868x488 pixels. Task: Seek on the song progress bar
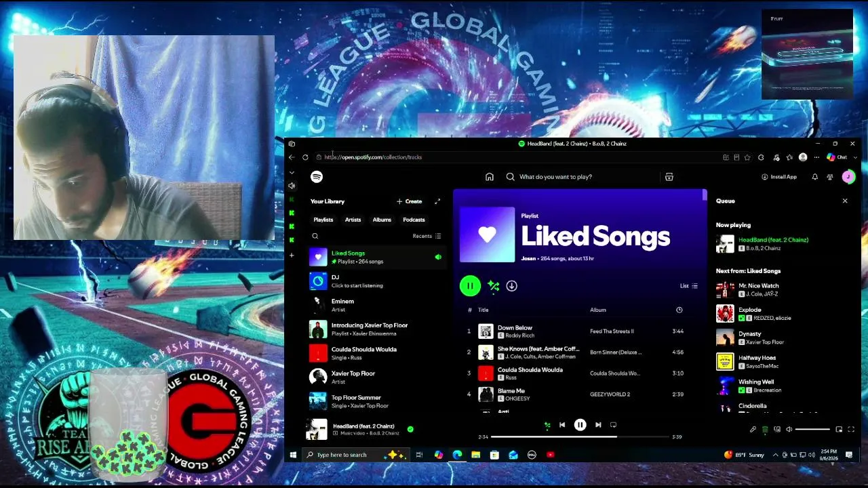click(x=580, y=437)
